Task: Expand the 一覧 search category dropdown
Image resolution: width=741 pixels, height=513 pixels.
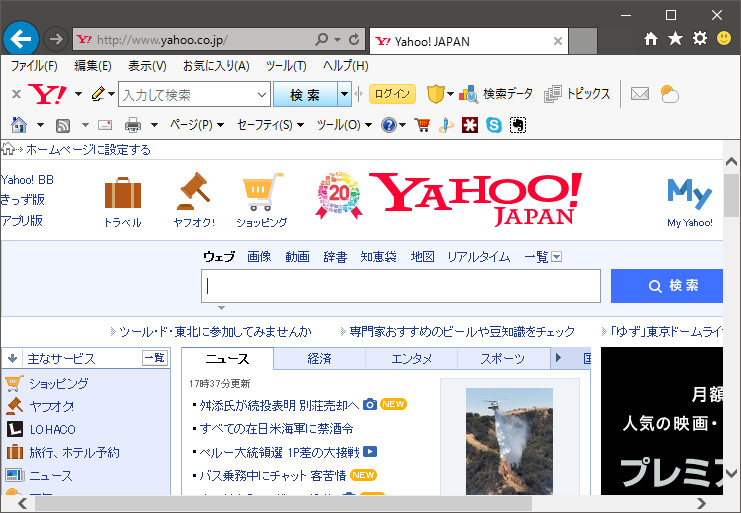Action: tap(557, 257)
